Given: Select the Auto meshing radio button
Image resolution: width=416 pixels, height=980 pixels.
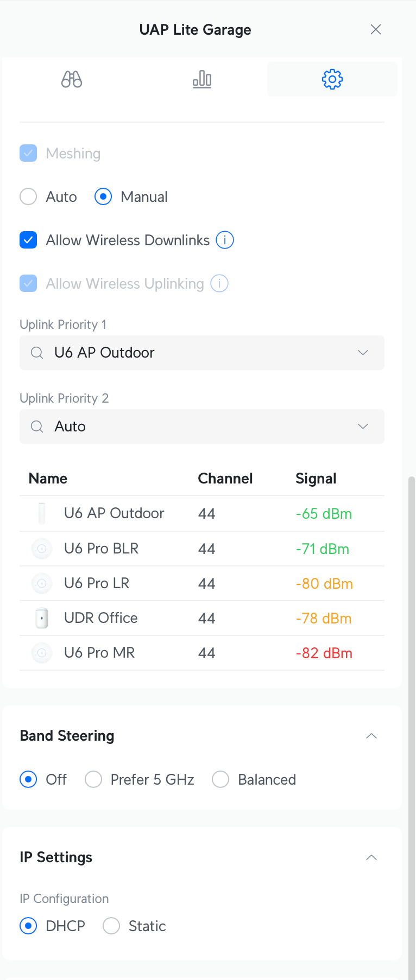Looking at the screenshot, I should (x=28, y=196).
